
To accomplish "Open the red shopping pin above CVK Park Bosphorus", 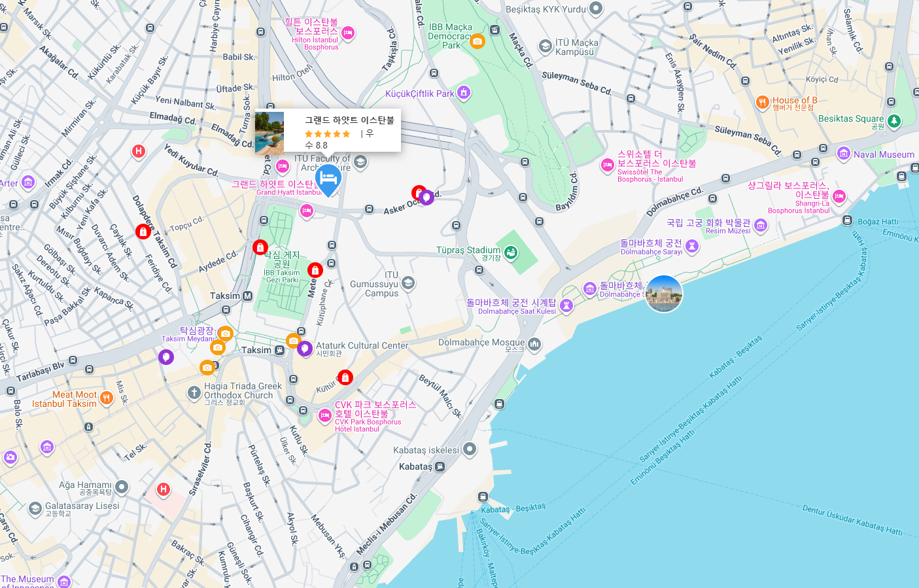I will 345,377.
